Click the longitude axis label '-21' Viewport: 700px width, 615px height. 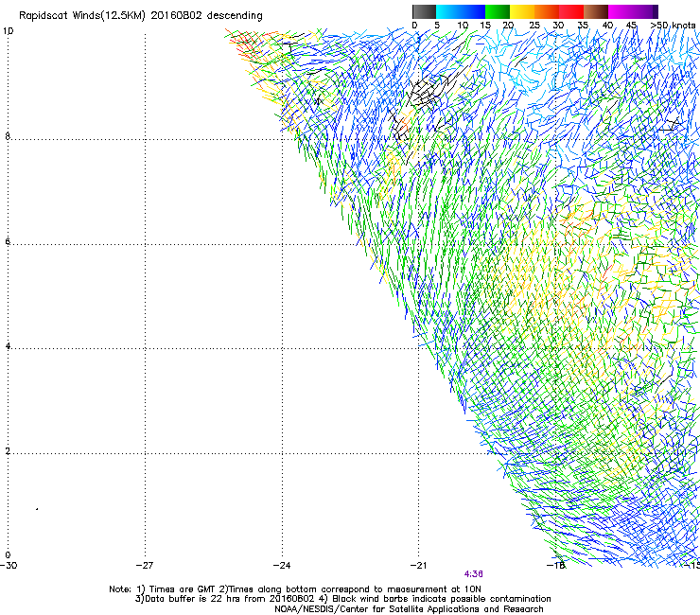tap(418, 566)
